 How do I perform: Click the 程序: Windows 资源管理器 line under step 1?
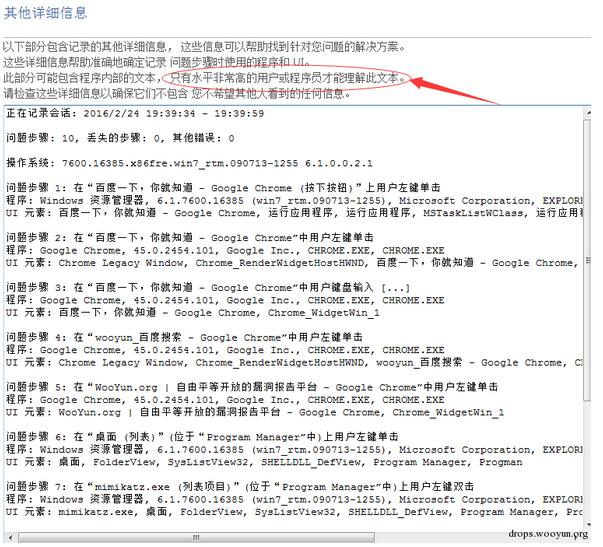pos(294,200)
